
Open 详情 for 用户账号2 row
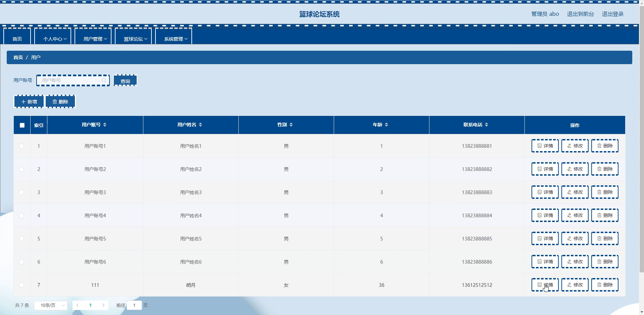[545, 169]
